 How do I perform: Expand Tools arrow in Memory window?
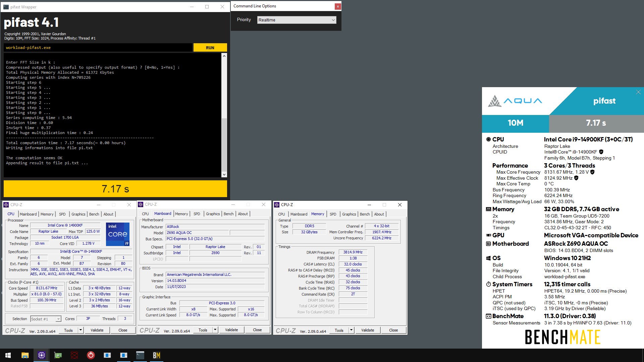click(351, 330)
